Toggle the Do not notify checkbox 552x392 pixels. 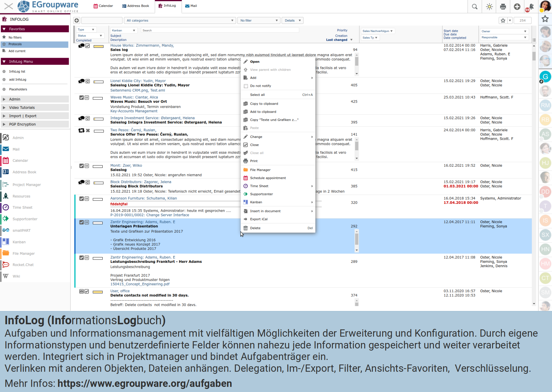click(246, 86)
